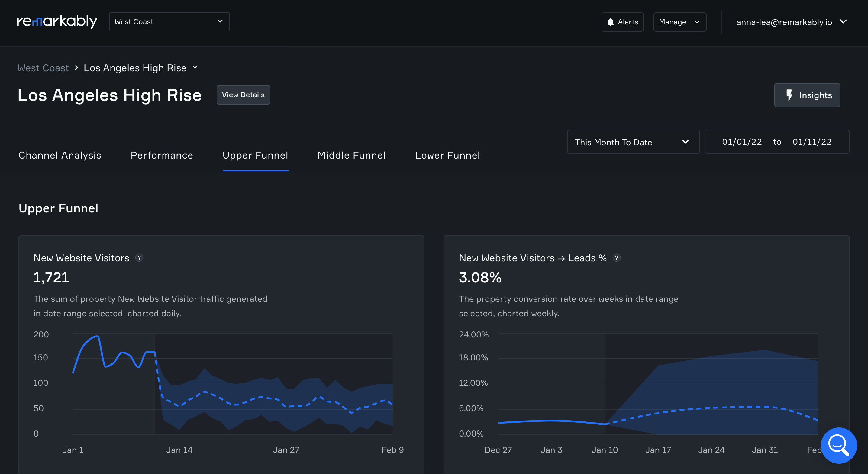Click the Jan 27 axis label
Screen dimensions: 868x474
286,450
